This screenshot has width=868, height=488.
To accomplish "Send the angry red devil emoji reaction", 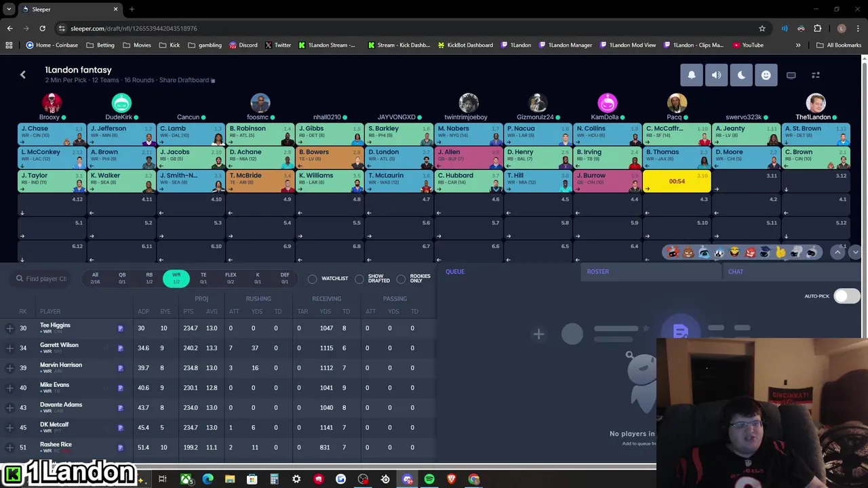I will point(750,253).
